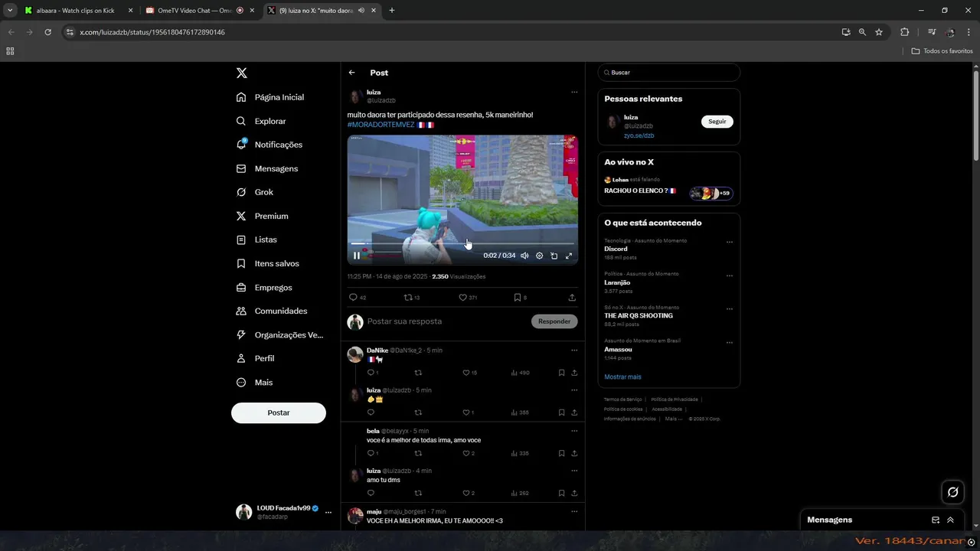Mute the post video's volume
The width and height of the screenshot is (980, 551).
pyautogui.click(x=524, y=256)
